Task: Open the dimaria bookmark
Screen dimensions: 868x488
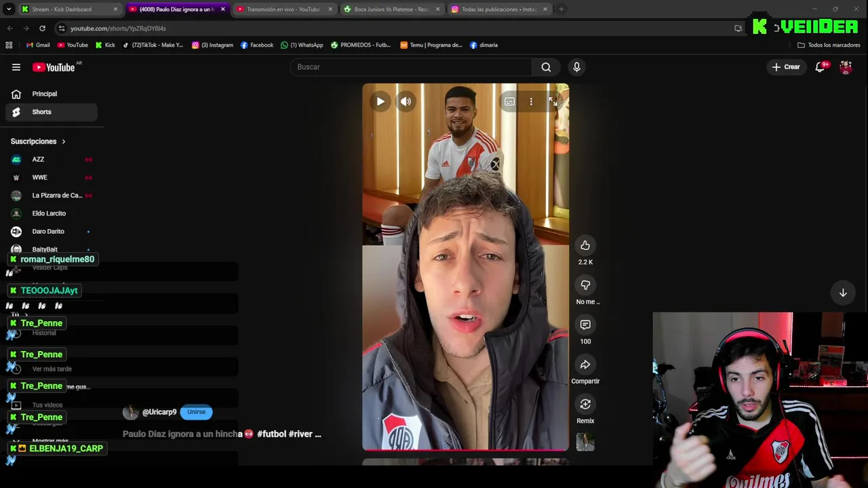Action: tap(484, 45)
